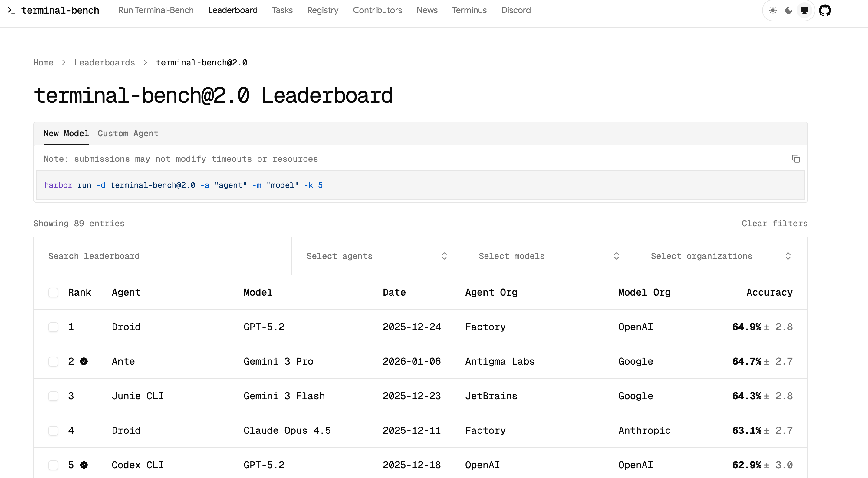The width and height of the screenshot is (868, 478).
Task: Go to Leaderboards breadcrumb
Action: point(104,62)
